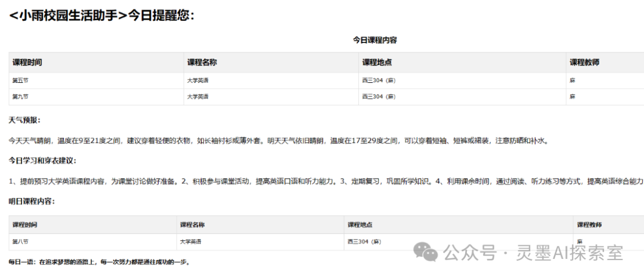Click the page title 小雨校园生活助手 heading
Screen dimensions: 644x278
tap(101, 15)
